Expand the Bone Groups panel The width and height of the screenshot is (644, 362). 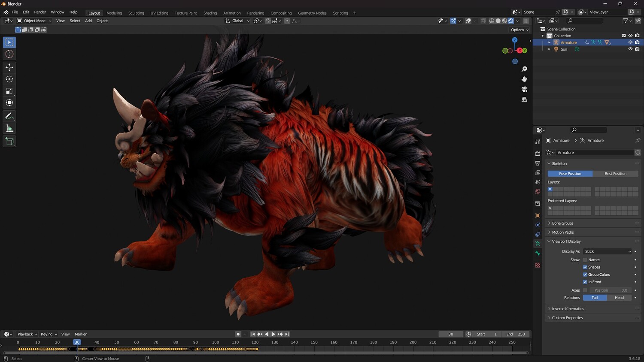click(562, 223)
